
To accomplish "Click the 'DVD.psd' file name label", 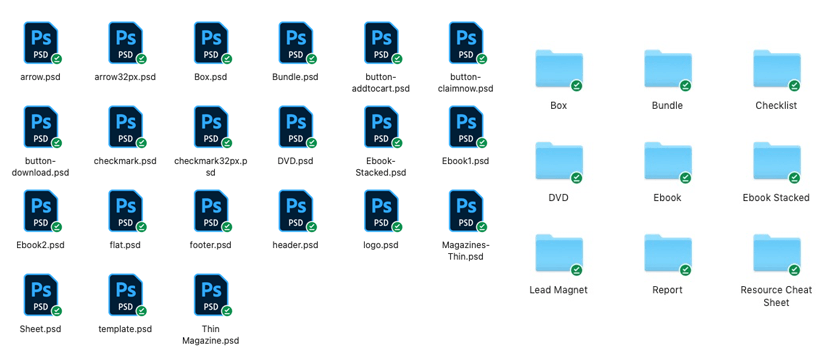I will click(x=295, y=161).
